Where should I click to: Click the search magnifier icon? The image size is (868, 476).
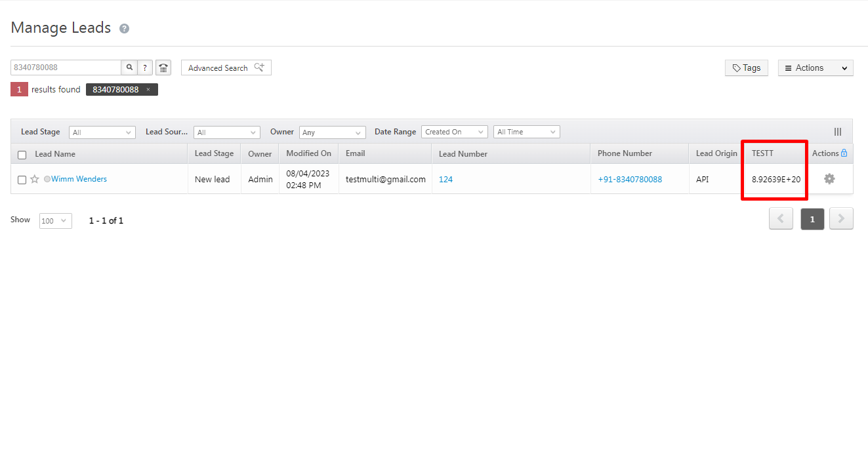coord(129,68)
